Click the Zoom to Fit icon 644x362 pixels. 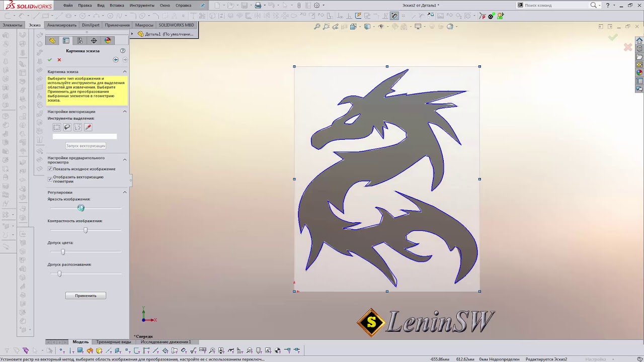317,27
